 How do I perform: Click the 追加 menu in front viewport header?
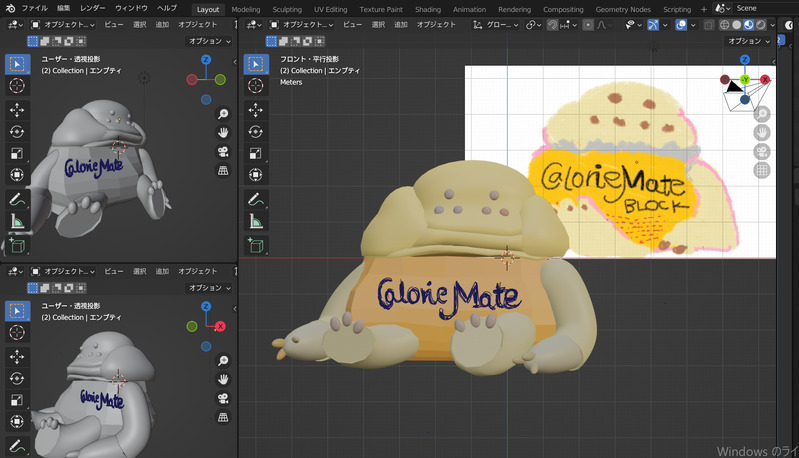point(400,24)
